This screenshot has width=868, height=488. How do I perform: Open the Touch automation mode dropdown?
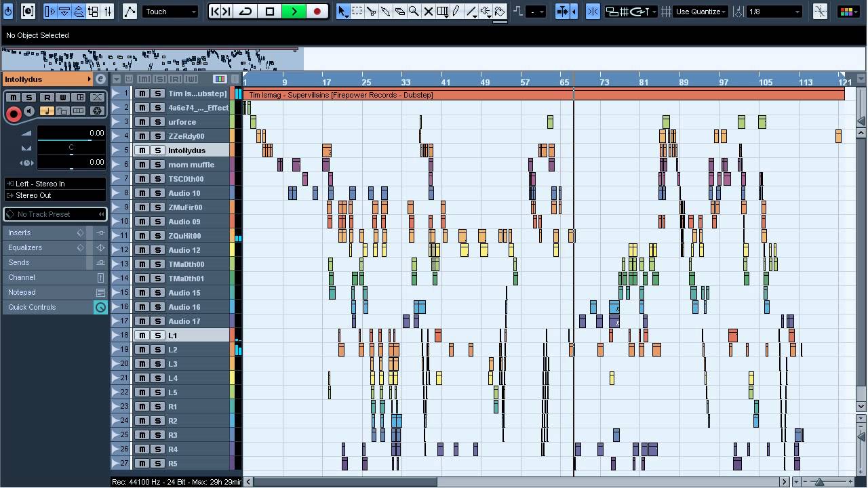click(170, 12)
